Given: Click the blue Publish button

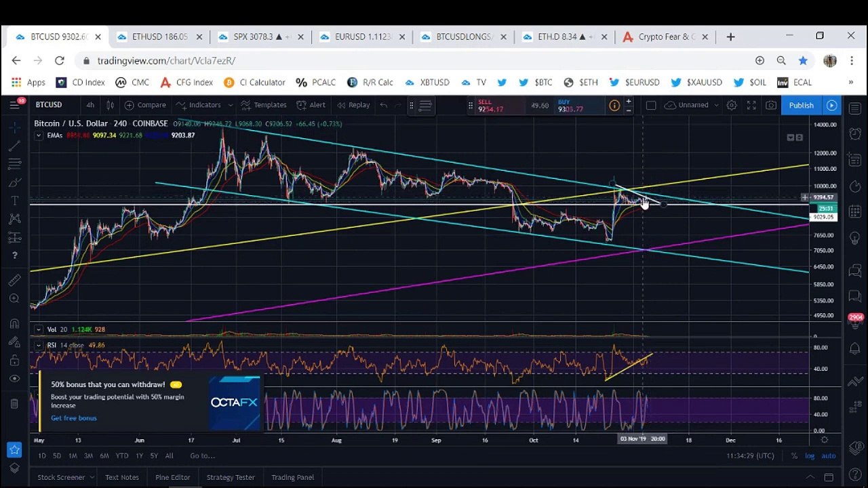Looking at the screenshot, I should point(801,105).
